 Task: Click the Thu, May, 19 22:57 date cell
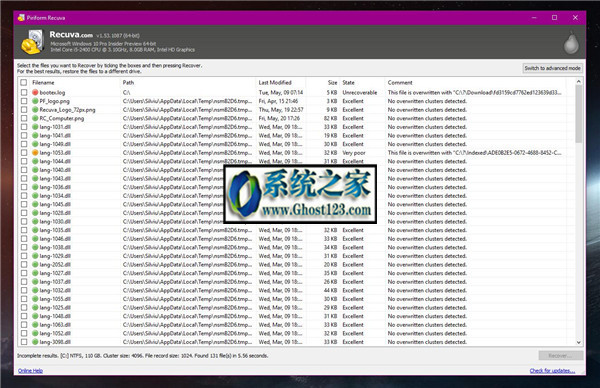tap(281, 110)
